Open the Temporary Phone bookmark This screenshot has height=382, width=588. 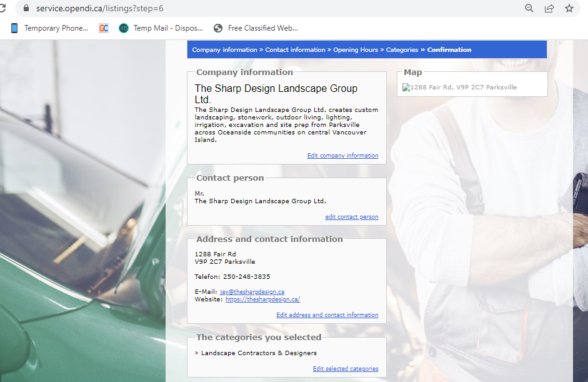[x=50, y=28]
